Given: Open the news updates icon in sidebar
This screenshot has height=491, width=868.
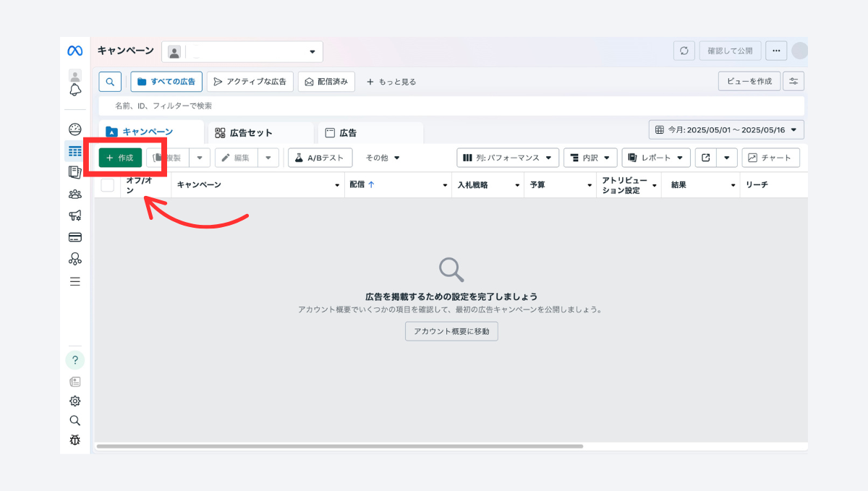Looking at the screenshot, I should point(75,382).
